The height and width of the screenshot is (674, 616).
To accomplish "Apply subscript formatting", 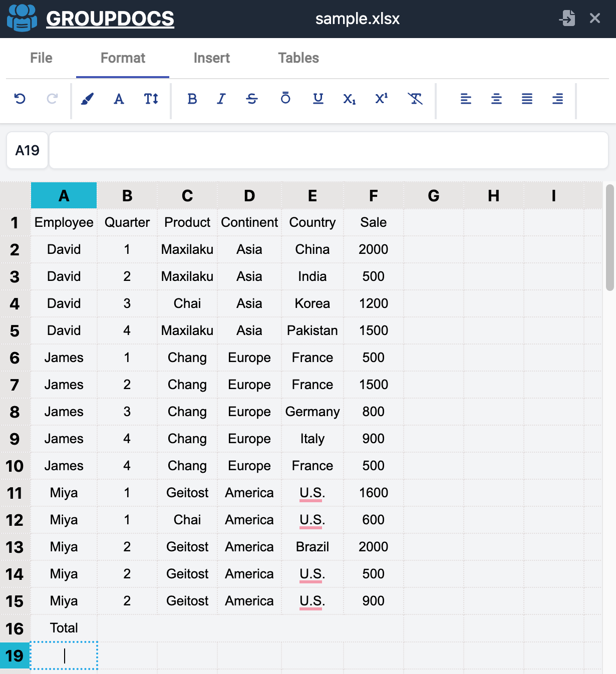I will click(349, 99).
